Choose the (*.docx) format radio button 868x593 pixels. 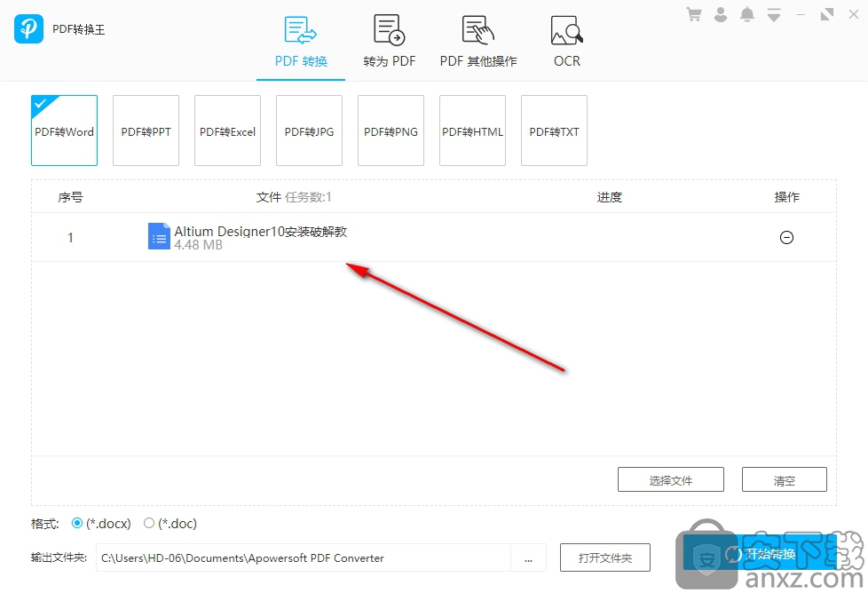pos(77,523)
